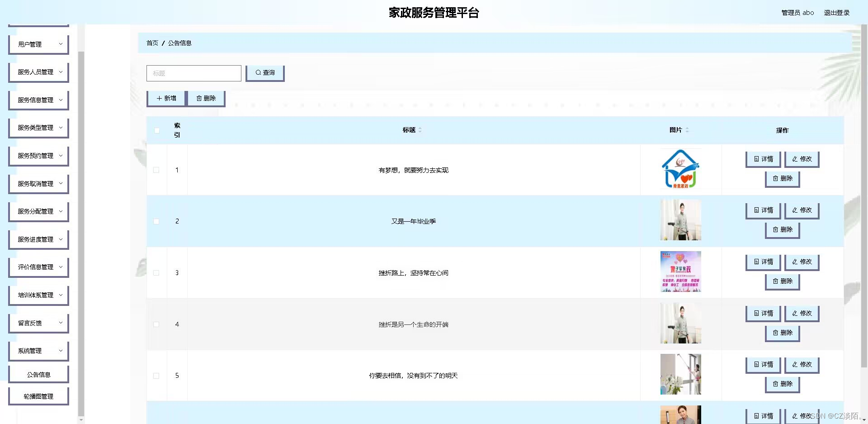The width and height of the screenshot is (868, 424).
Task: Click 公告信息 breadcrumb entry
Action: pyautogui.click(x=180, y=43)
